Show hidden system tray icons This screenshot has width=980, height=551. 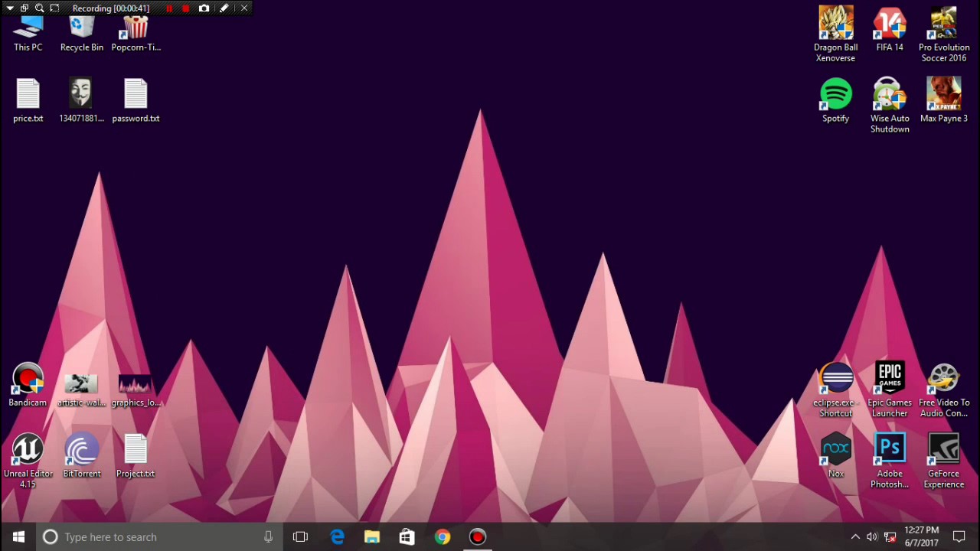tap(855, 537)
